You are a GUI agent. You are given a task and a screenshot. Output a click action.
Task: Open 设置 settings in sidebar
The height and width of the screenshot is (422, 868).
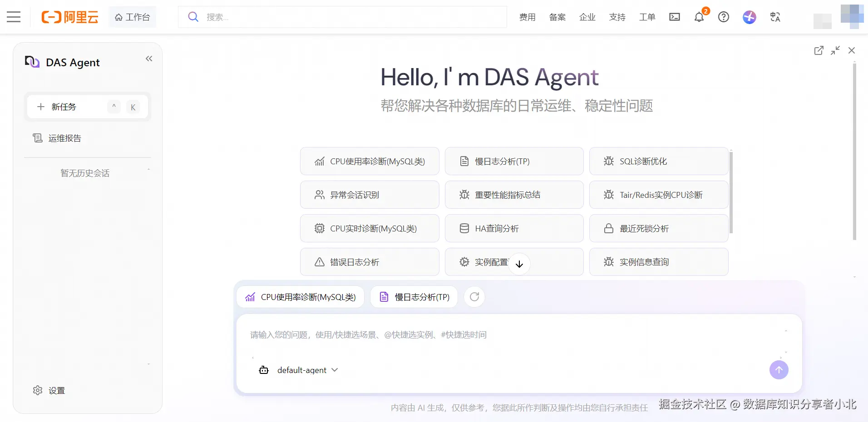pyautogui.click(x=49, y=391)
